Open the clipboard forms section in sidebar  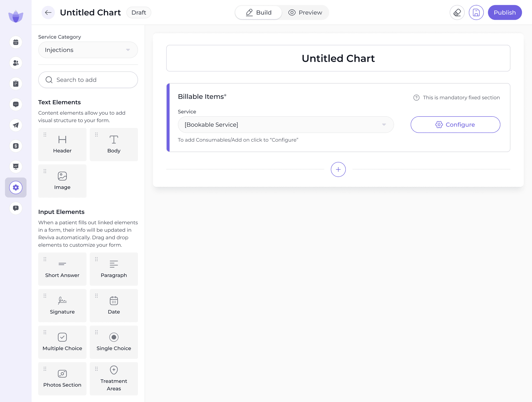16,84
